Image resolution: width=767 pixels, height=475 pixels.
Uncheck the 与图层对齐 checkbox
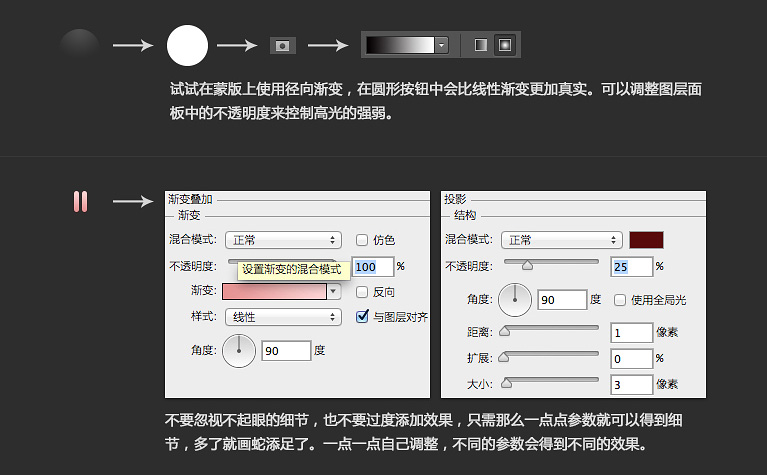pos(362,317)
